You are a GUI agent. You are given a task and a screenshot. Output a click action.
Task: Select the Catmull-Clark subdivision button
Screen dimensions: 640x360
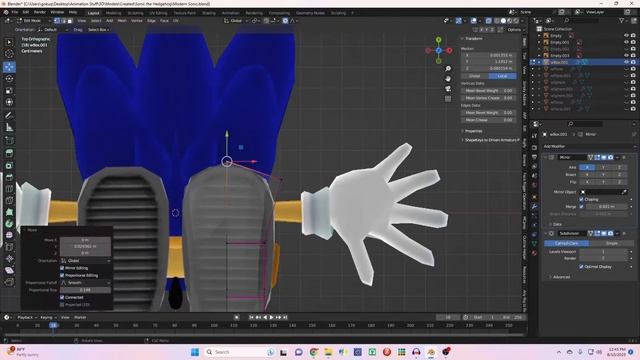coord(567,243)
